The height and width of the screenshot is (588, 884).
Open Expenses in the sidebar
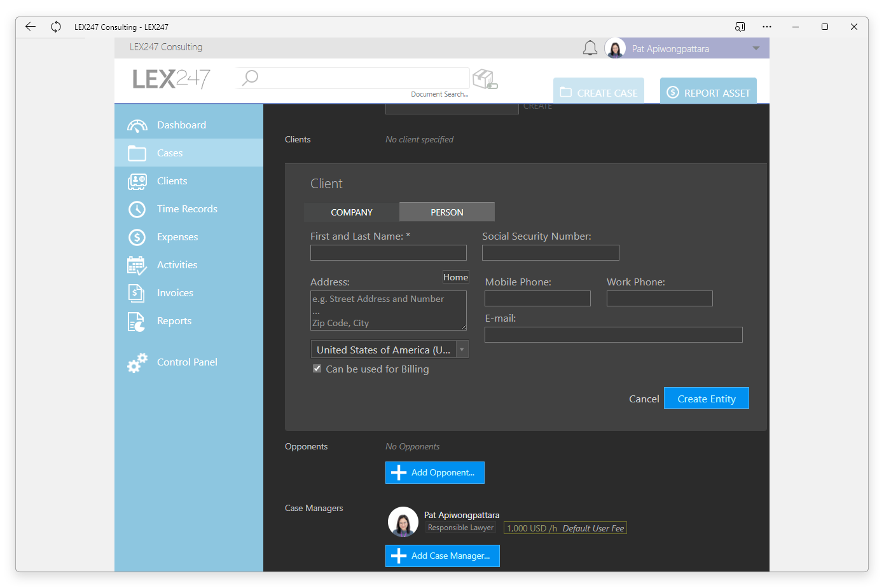(189, 237)
